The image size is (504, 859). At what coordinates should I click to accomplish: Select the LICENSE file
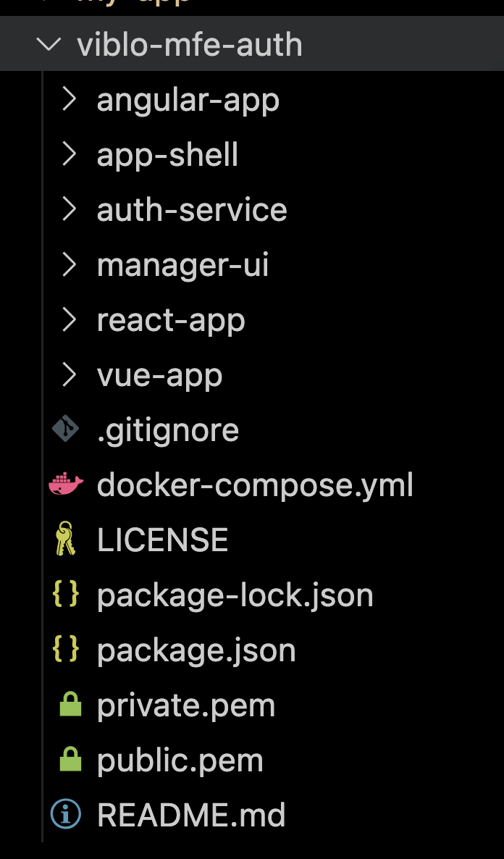[x=163, y=540]
